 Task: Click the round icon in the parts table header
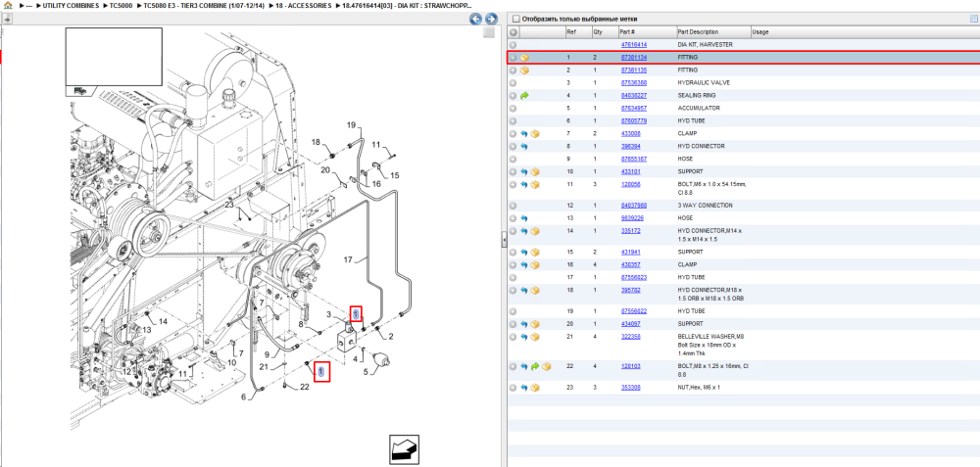[514, 32]
